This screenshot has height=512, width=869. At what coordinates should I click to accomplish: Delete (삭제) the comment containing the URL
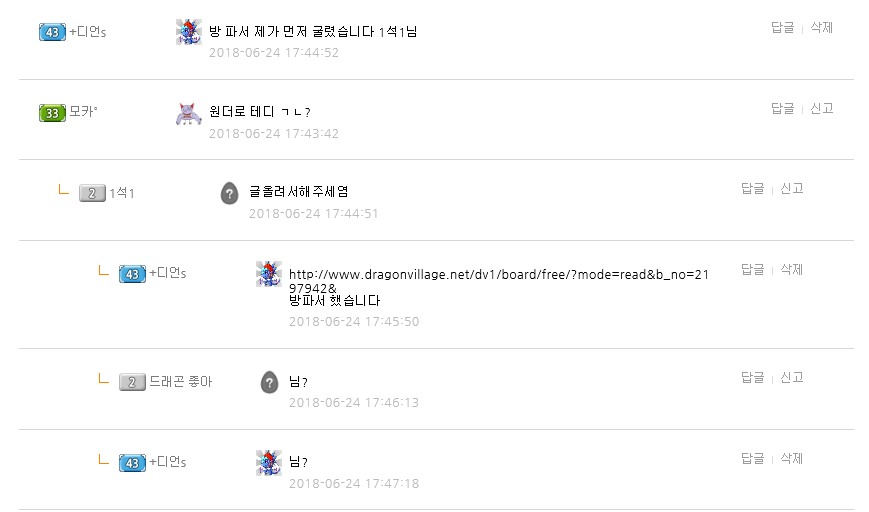791,269
